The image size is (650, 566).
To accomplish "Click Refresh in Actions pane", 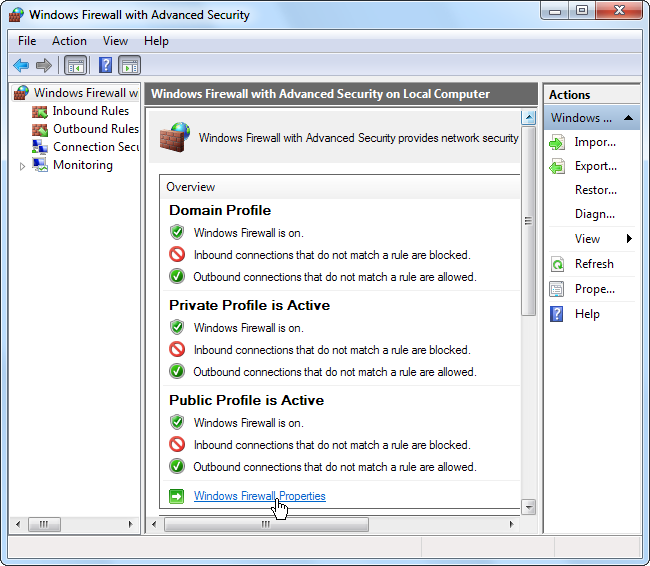I will [594, 264].
